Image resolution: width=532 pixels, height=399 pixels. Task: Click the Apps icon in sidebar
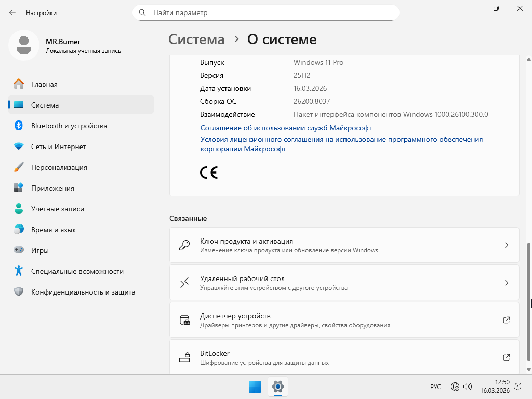[19, 188]
